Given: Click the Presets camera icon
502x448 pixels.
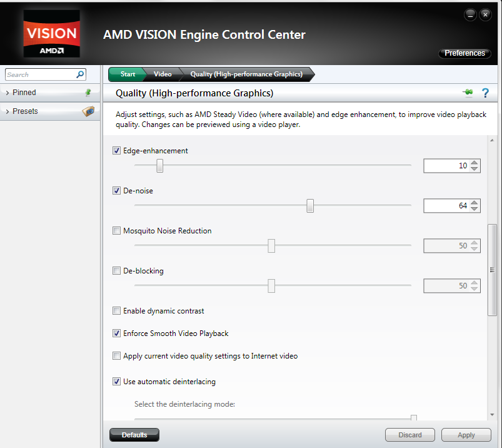Looking at the screenshot, I should point(88,111).
